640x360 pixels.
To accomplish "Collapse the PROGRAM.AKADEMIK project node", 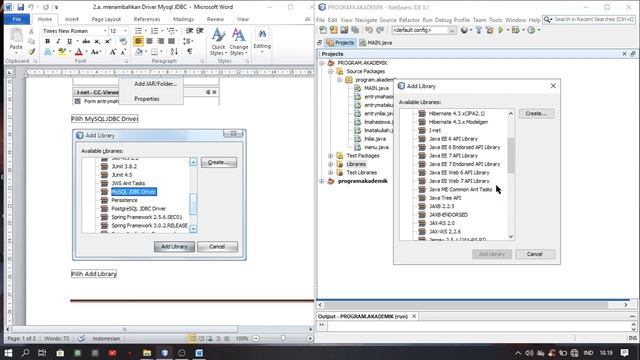I will (x=322, y=63).
